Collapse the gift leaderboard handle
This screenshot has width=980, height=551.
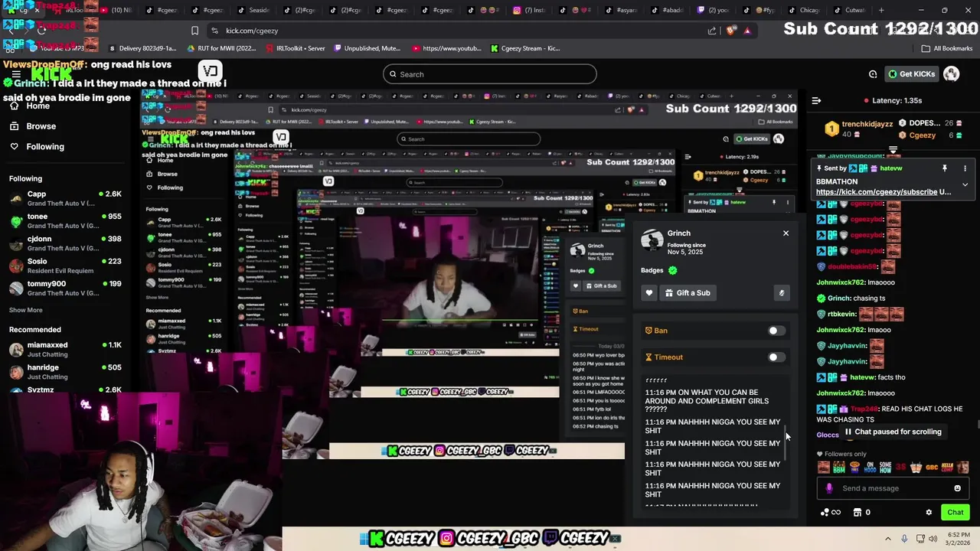coord(893,150)
